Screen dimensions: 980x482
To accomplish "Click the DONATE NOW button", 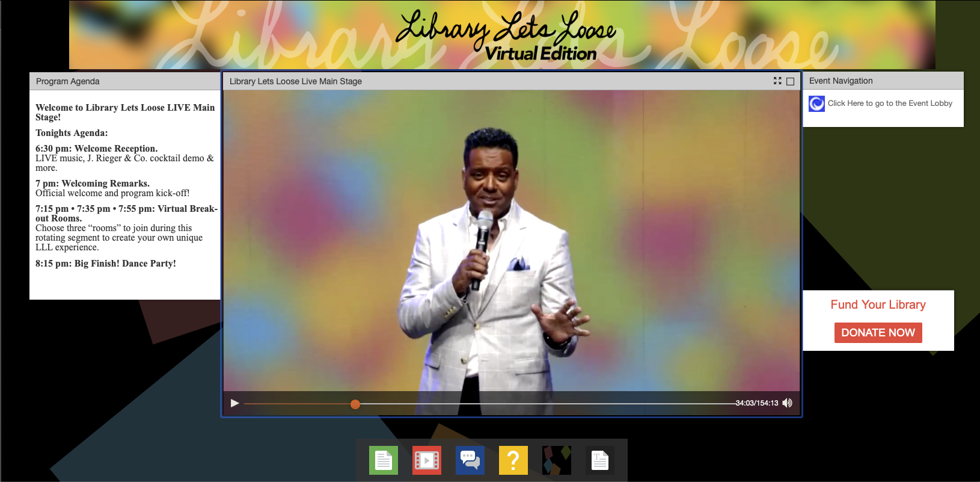I will tap(878, 333).
